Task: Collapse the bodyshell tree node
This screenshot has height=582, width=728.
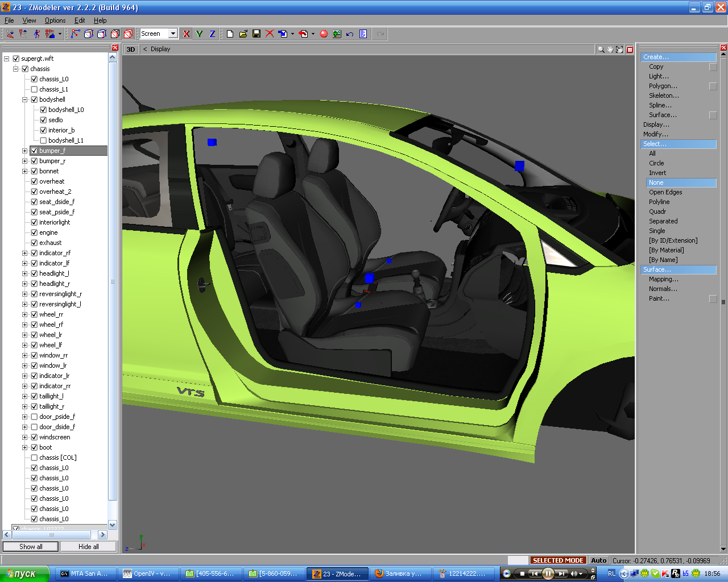Action: click(25, 99)
